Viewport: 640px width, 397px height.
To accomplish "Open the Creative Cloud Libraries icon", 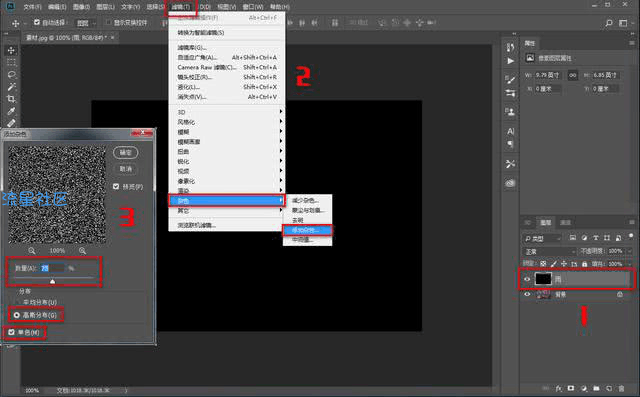I will point(510,183).
